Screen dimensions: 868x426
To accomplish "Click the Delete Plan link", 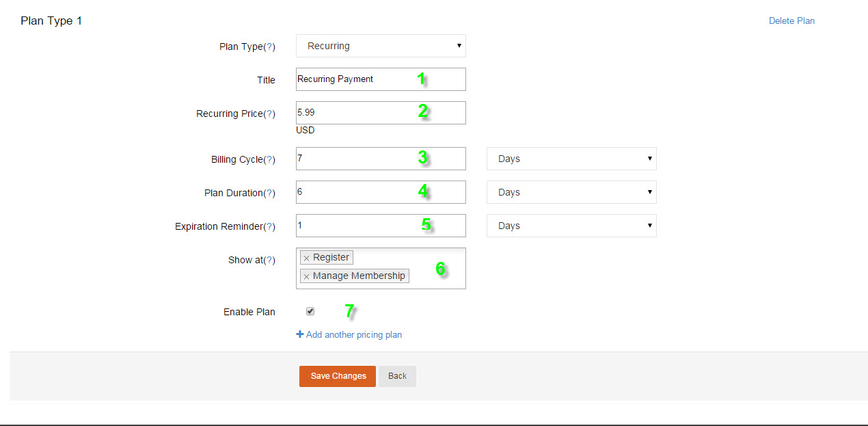I will click(791, 21).
